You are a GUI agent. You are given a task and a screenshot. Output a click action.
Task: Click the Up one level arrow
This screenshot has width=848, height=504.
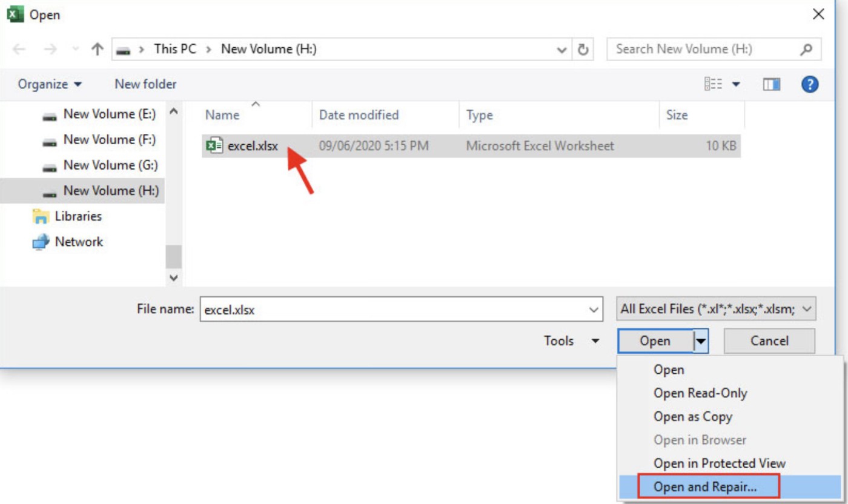[x=97, y=50]
